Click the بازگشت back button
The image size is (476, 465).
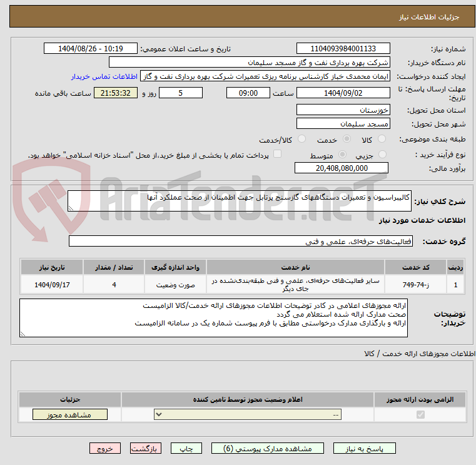click(x=145, y=448)
